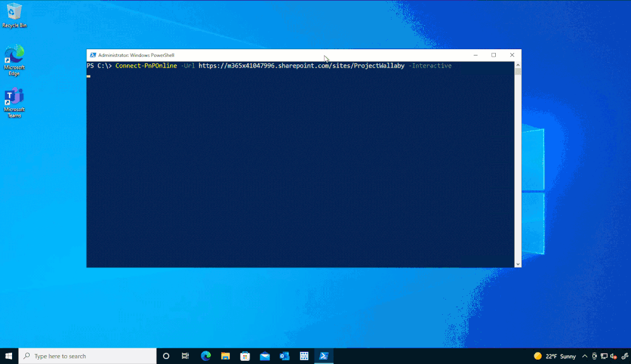Viewport: 631px width, 364px height.
Task: Open network status tray icon
Action: point(604,356)
